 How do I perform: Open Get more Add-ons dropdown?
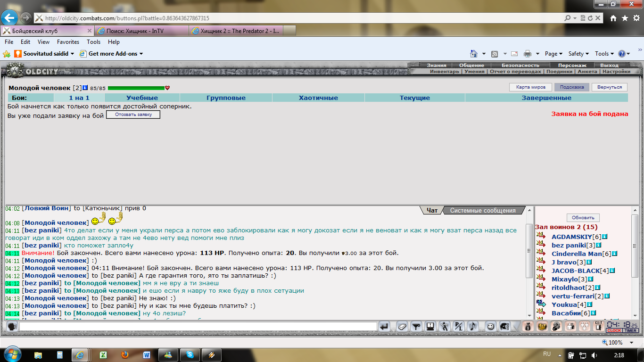click(111, 54)
